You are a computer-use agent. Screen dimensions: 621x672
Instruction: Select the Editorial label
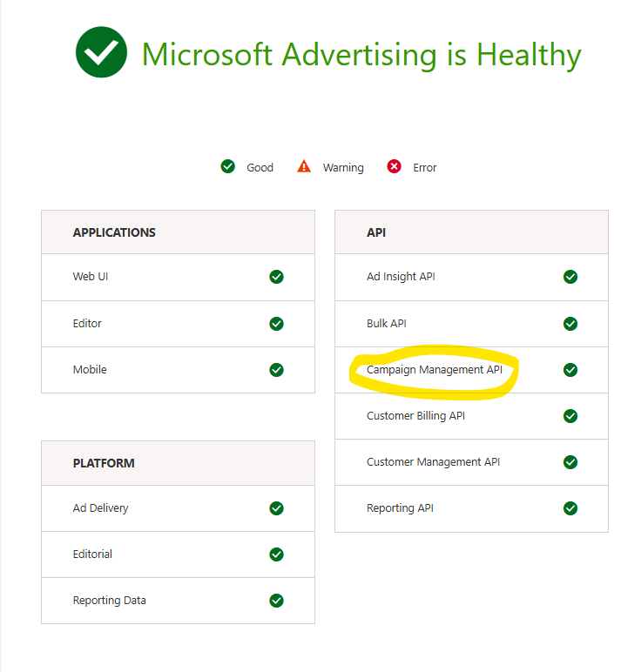(x=92, y=554)
